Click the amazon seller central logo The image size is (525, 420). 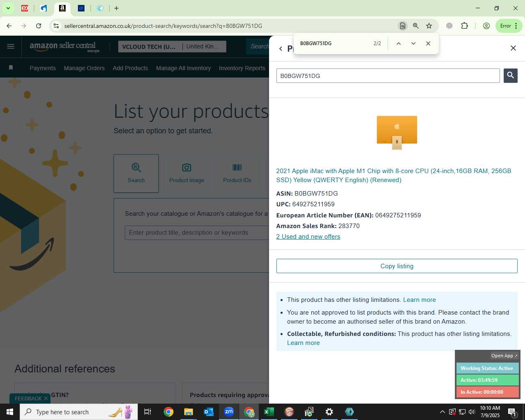(64, 46)
